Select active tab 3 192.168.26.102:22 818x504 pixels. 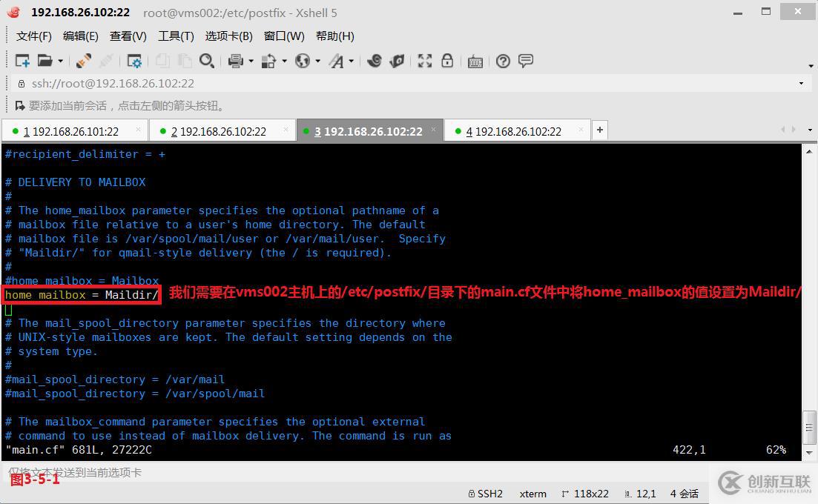click(x=369, y=131)
